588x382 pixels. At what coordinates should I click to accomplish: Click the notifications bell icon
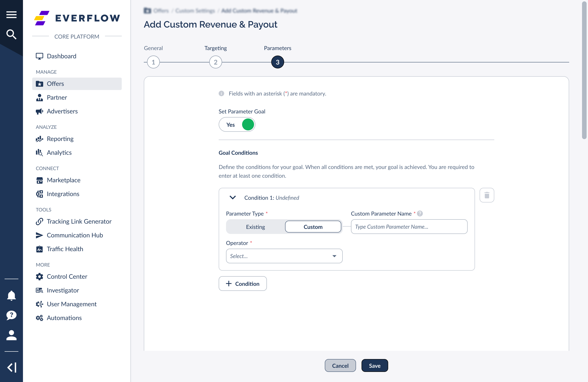click(11, 296)
